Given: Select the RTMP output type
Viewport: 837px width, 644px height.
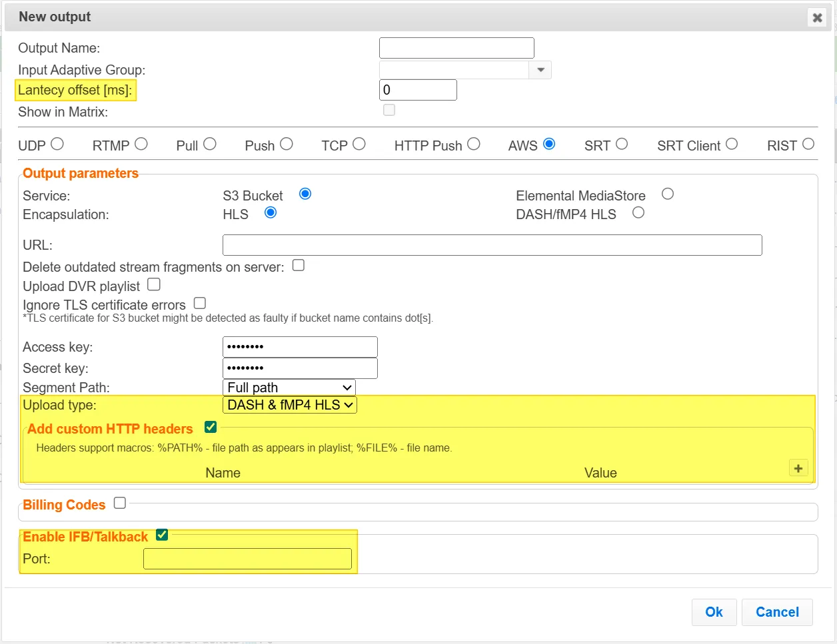Looking at the screenshot, I should (141, 144).
